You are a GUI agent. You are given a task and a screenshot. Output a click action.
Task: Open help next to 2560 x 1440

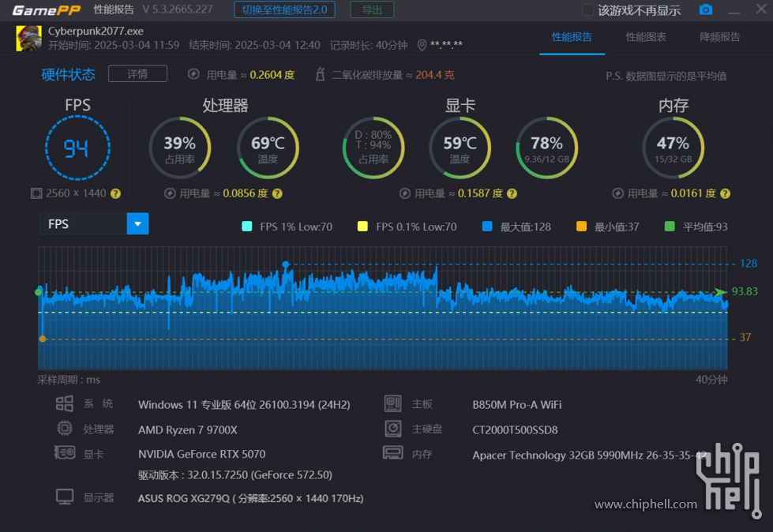[115, 193]
